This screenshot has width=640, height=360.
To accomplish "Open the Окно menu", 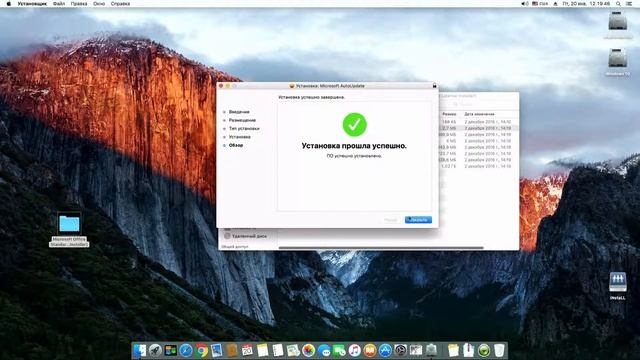I will pos(99,4).
